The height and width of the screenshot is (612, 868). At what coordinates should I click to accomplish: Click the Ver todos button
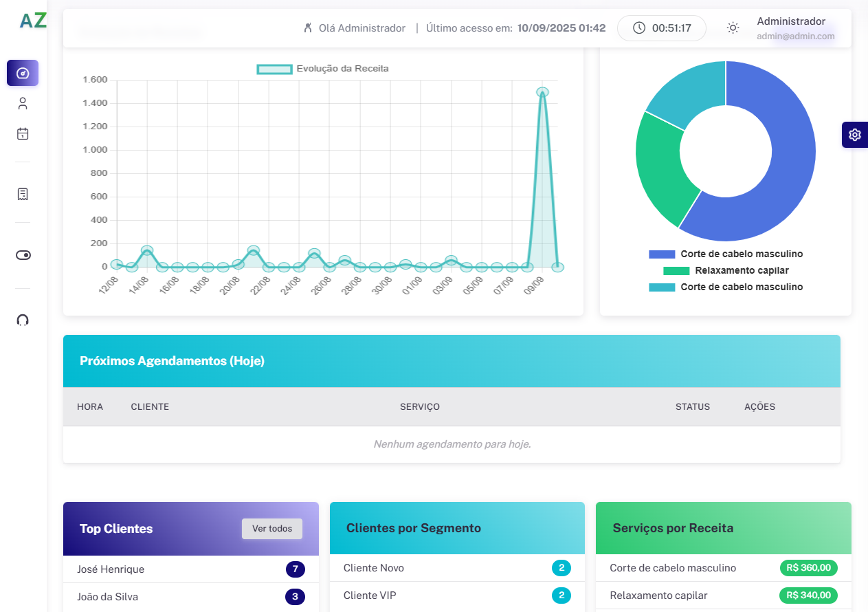271,529
